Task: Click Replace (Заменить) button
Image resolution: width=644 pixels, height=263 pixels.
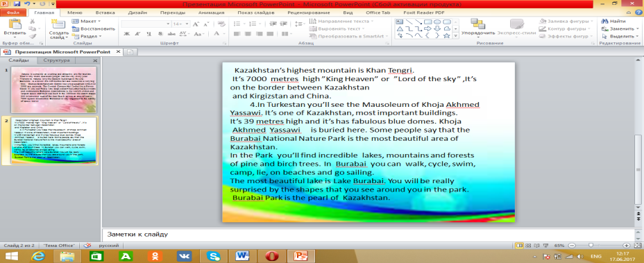Action: 620,28
